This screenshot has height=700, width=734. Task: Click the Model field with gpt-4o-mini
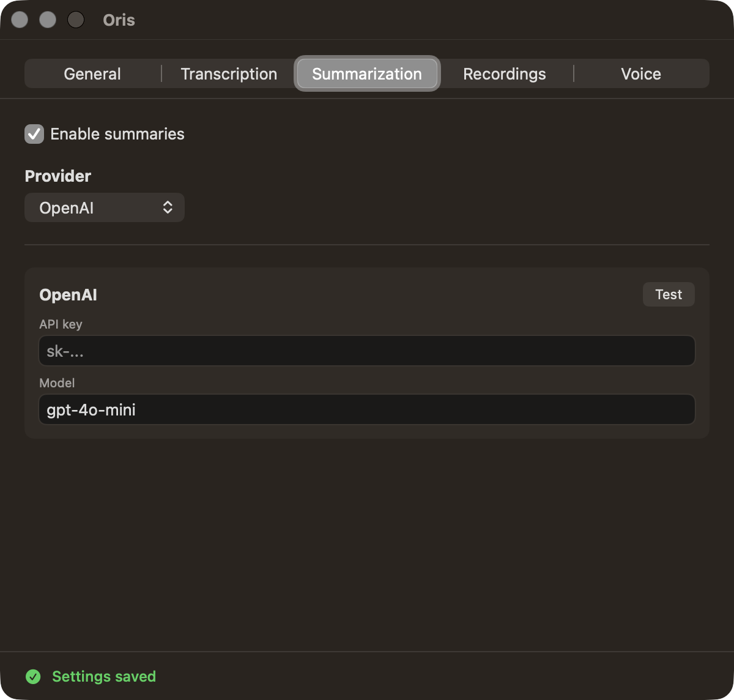367,409
